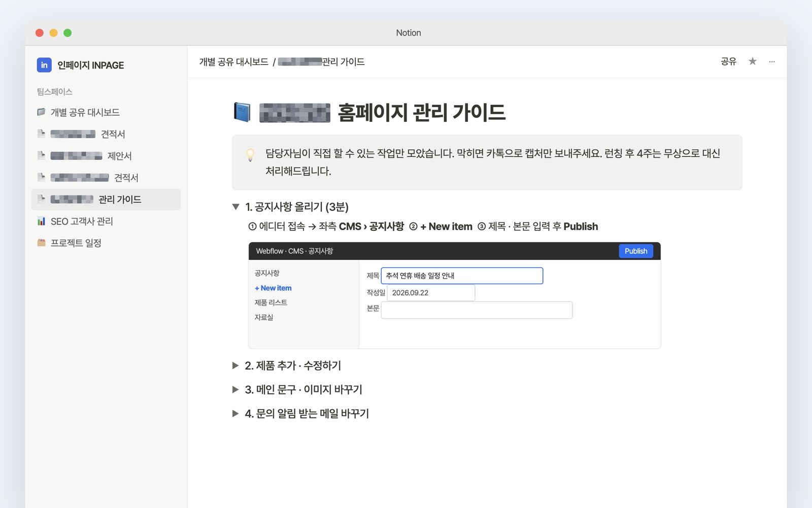Go to 개별 공유 대시보드 breadcrumb
Screen dimensions: 812x508
pyautogui.click(x=233, y=61)
